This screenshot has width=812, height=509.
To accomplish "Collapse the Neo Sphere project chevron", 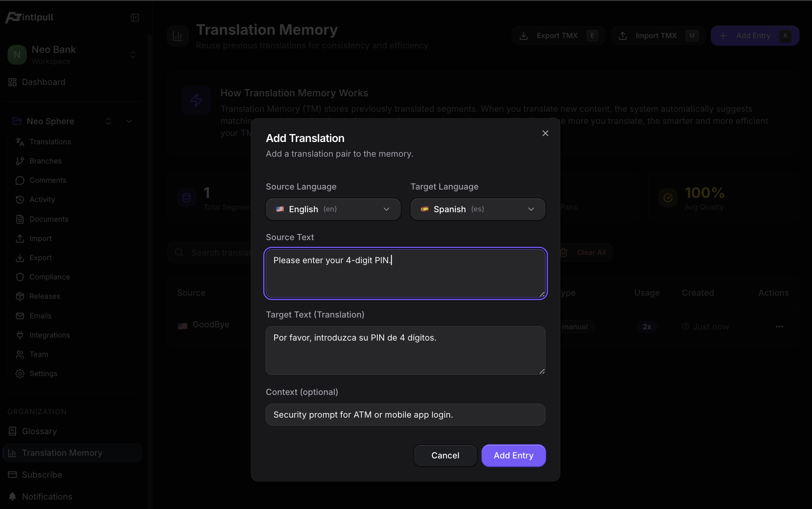I will (x=129, y=121).
